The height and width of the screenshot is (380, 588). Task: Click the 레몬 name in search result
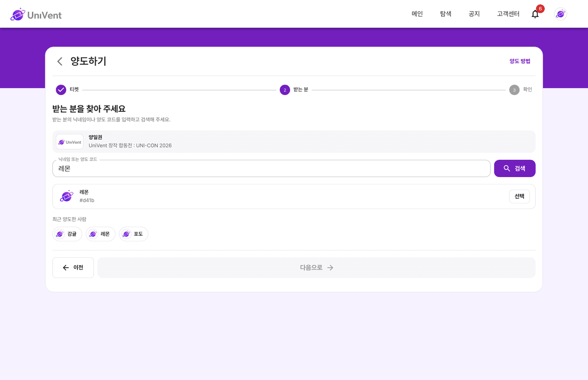tap(84, 192)
